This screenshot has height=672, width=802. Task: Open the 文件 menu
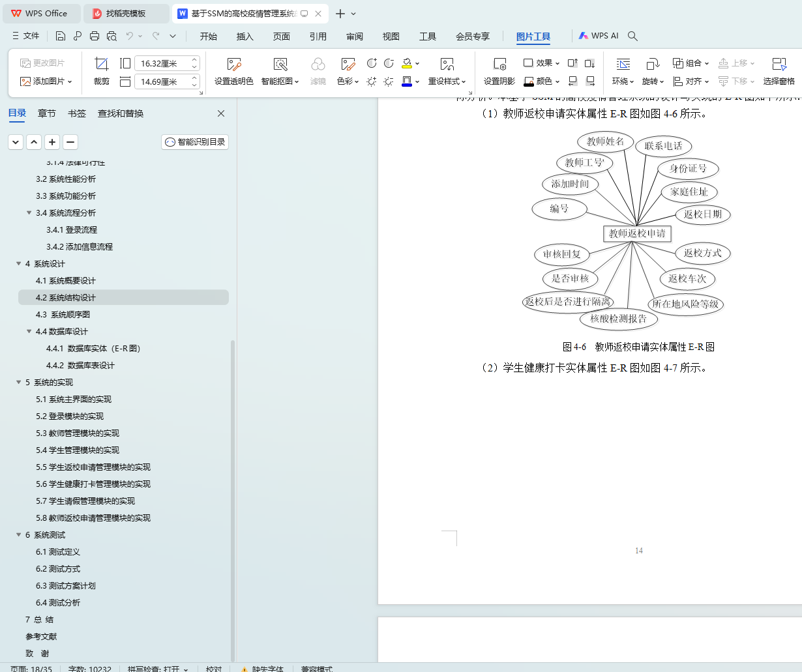[25, 36]
